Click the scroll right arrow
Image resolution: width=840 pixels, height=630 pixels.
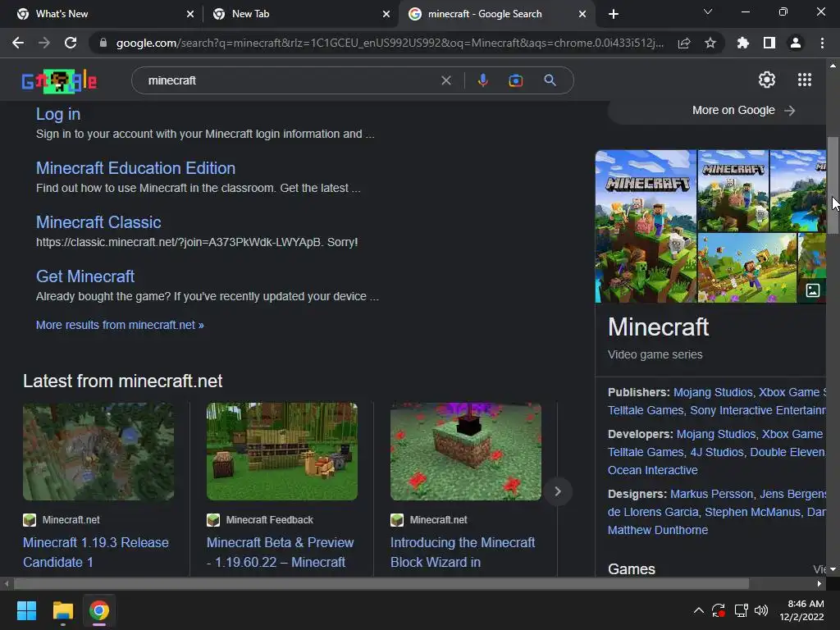(819, 583)
